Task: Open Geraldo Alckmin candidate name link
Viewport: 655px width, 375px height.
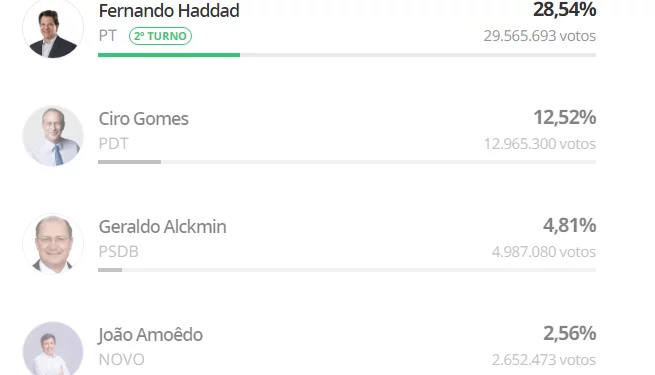Action: click(162, 227)
